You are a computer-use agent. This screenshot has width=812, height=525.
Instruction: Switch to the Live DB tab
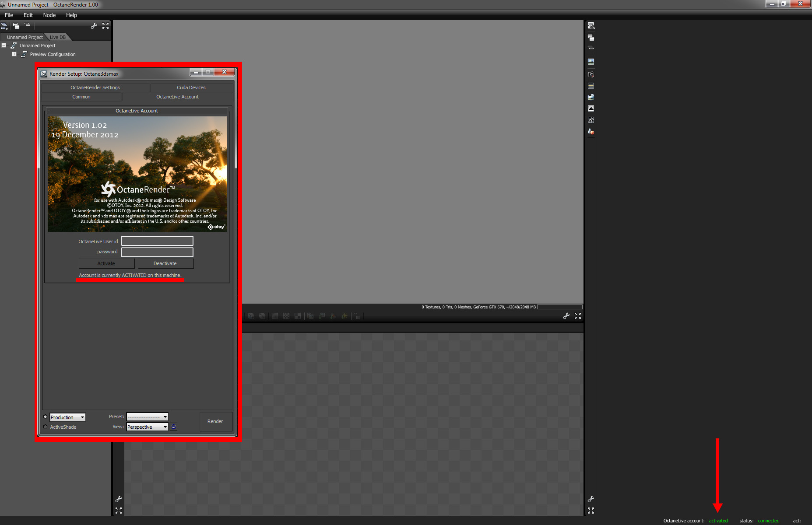click(x=58, y=37)
